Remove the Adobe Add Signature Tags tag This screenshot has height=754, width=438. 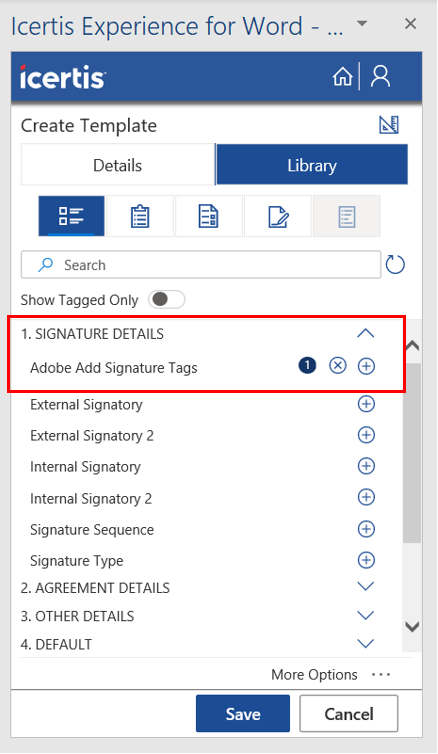(x=338, y=366)
